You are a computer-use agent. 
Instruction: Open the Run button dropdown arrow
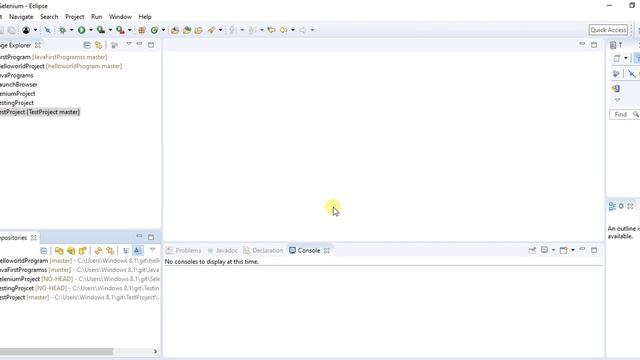pos(91,30)
